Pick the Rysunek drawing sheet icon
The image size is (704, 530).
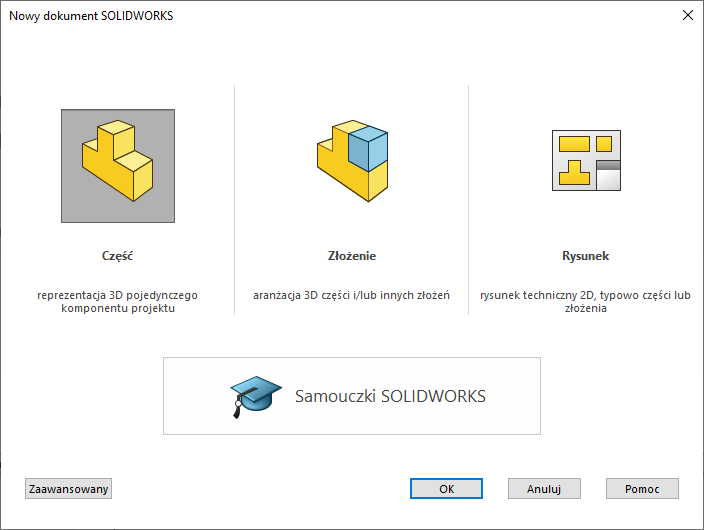click(587, 160)
